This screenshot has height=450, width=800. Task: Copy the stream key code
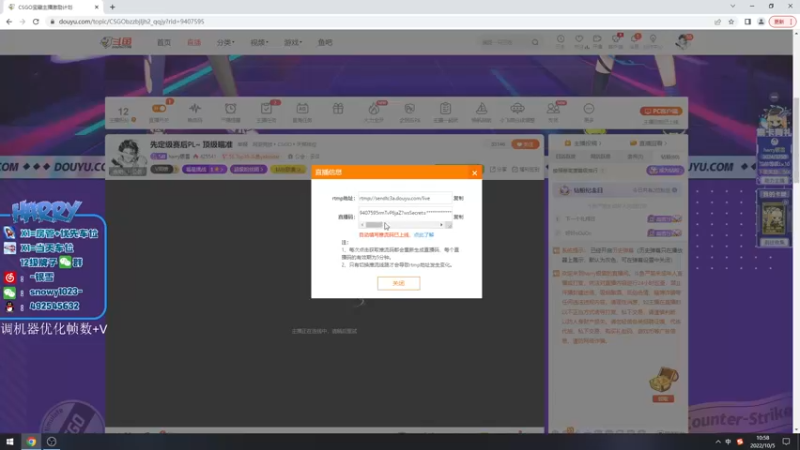tap(458, 217)
